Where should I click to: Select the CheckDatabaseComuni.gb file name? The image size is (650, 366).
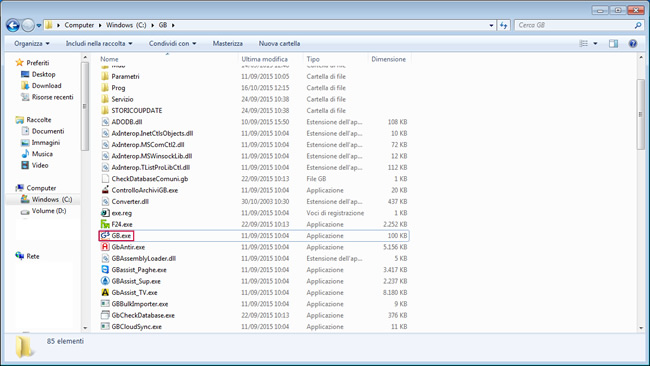click(150, 179)
